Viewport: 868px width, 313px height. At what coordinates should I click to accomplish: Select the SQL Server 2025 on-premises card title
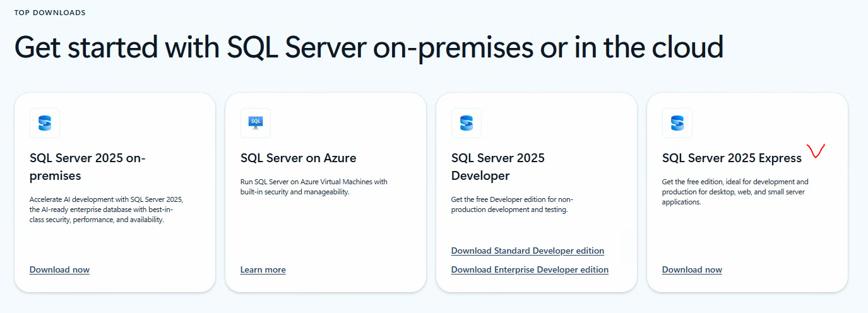pyautogui.click(x=87, y=167)
